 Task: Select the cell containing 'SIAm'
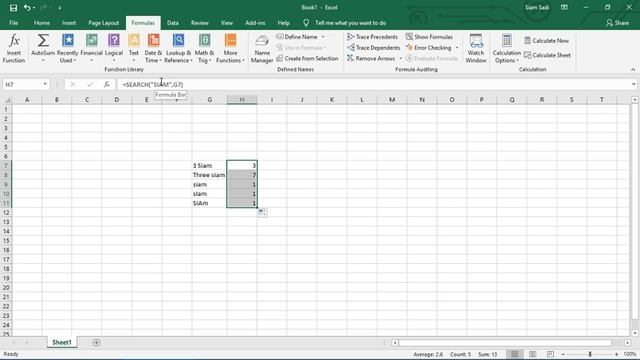(209, 203)
